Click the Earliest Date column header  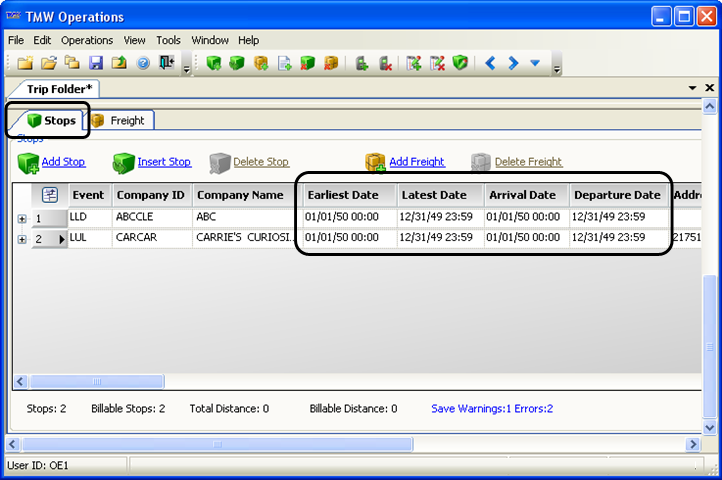[x=343, y=195]
